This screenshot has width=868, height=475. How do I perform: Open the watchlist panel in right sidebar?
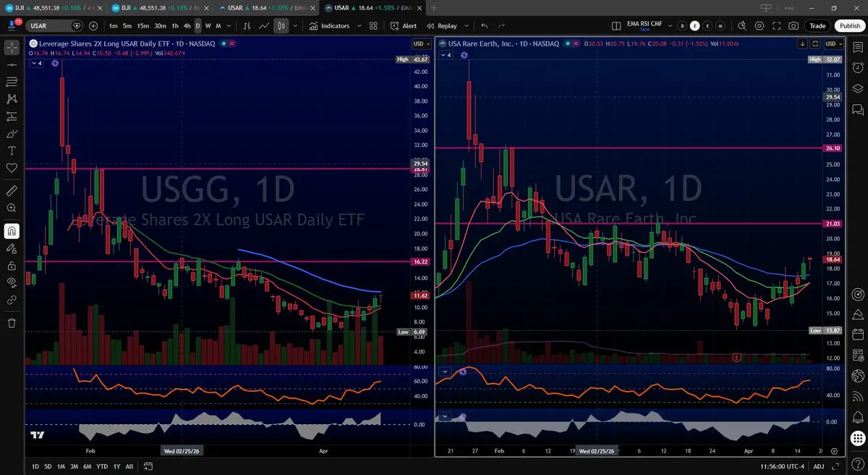point(858,47)
